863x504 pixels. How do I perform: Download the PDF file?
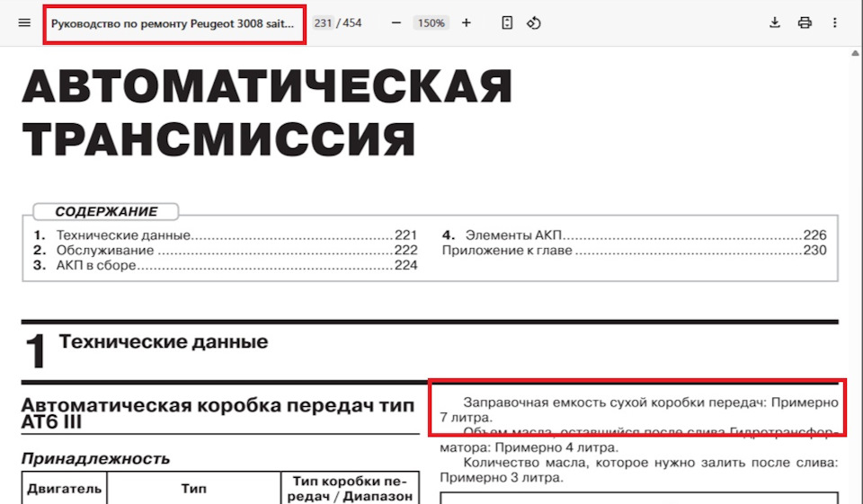[774, 22]
